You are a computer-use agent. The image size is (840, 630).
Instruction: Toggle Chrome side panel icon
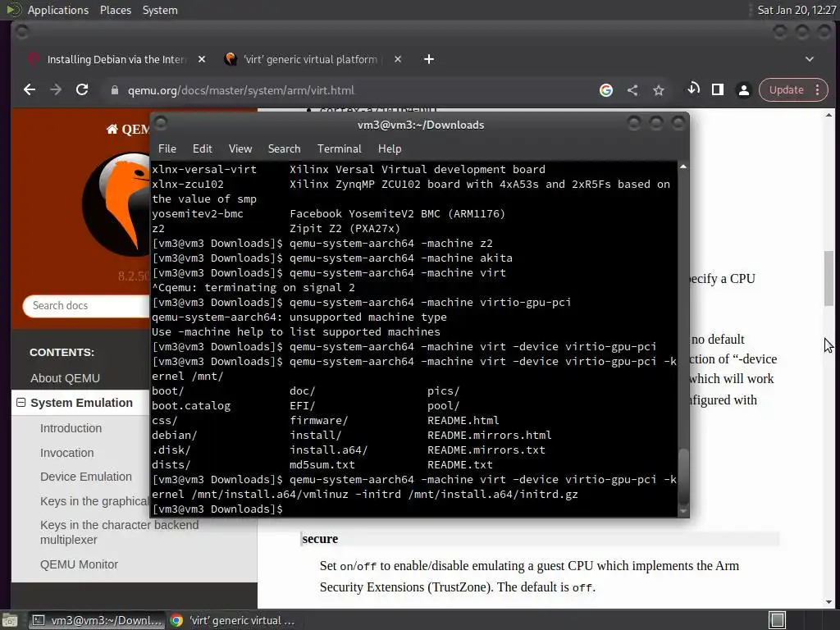[x=717, y=90]
